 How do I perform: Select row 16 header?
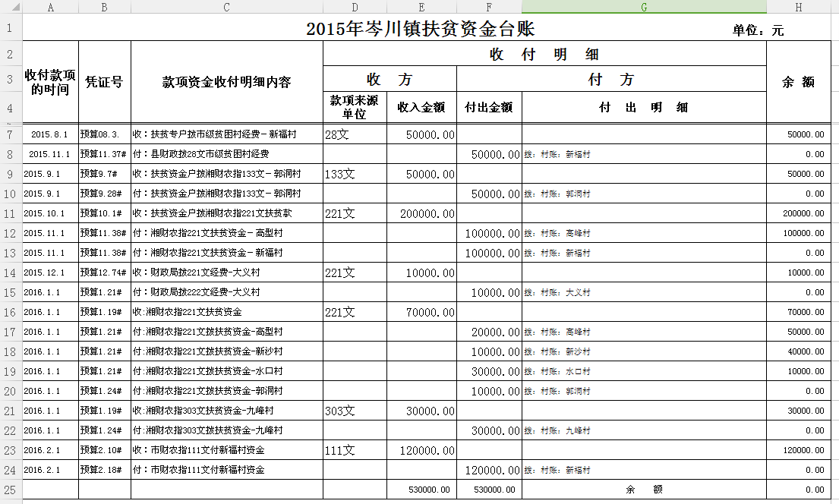pos(11,312)
